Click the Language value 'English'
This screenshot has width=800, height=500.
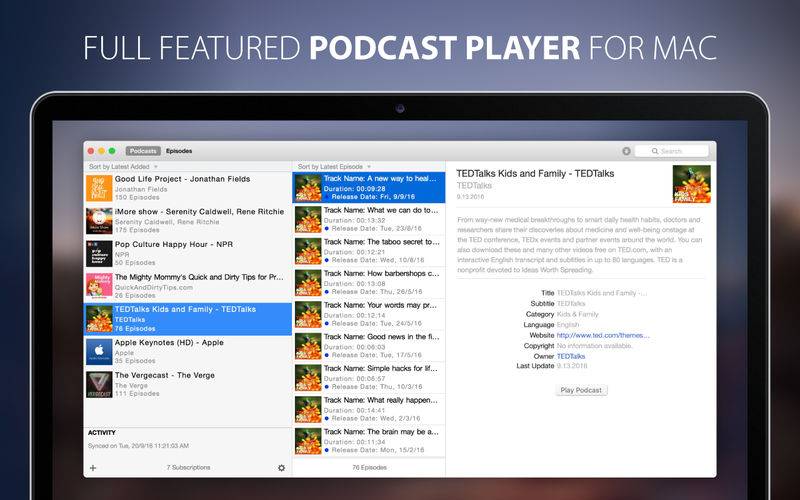pyautogui.click(x=568, y=324)
